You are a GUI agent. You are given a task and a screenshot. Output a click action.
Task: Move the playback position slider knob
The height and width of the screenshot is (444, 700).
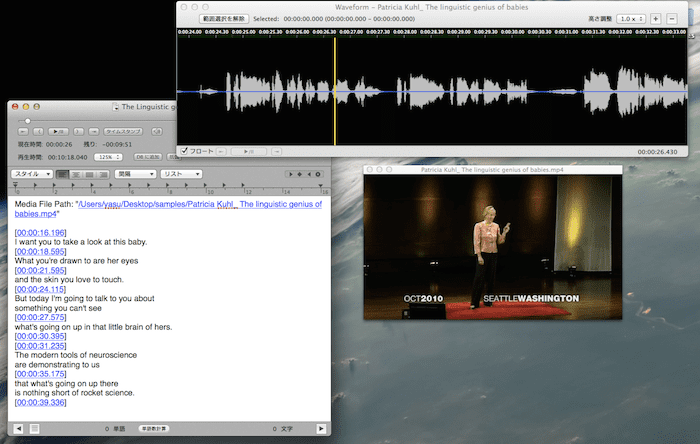(28, 121)
